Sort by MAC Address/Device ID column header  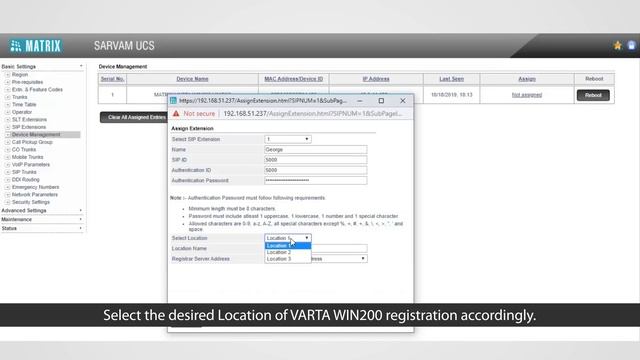tap(293, 79)
